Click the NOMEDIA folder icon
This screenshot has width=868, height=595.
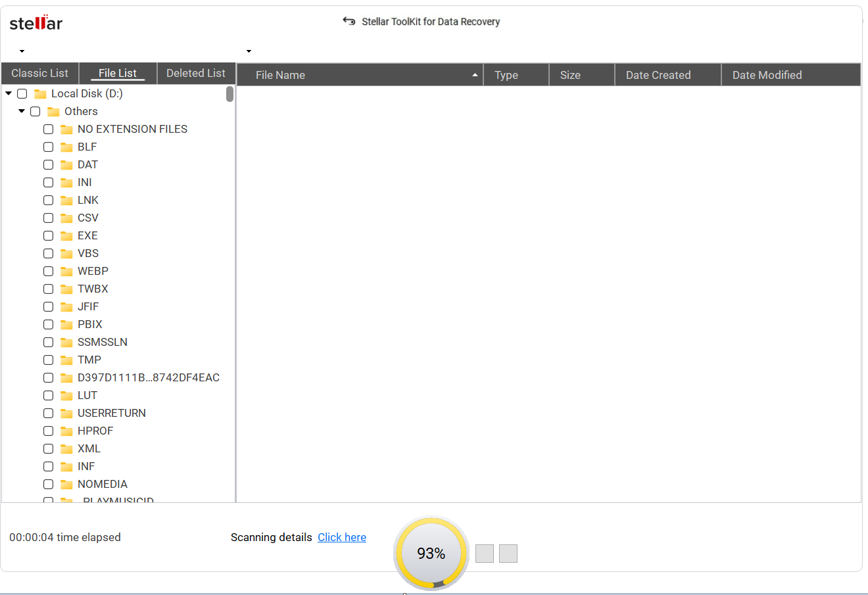66,485
